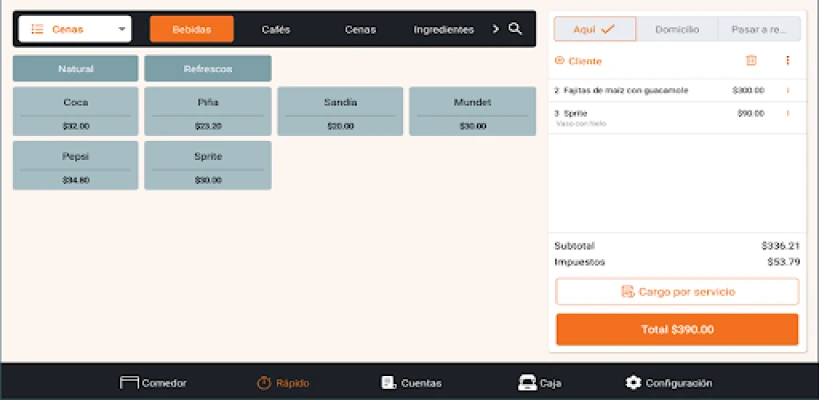Switch order type to Domicilio

677,29
